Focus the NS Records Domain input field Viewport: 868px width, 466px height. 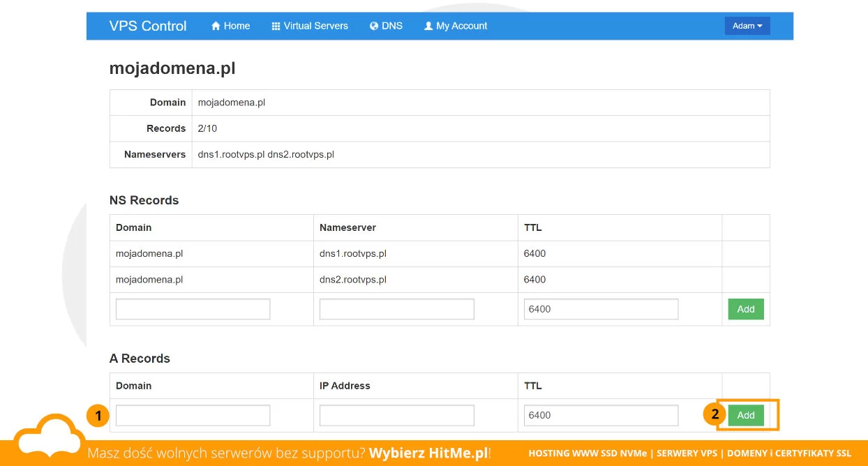[x=193, y=309]
